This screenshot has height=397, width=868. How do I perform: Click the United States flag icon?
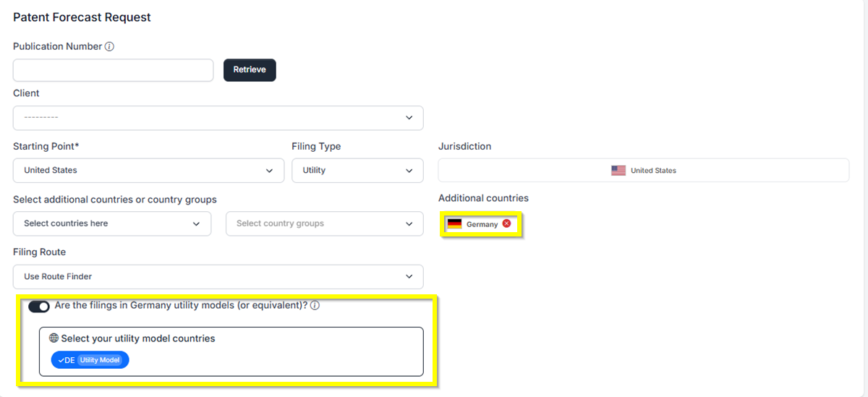tap(618, 171)
